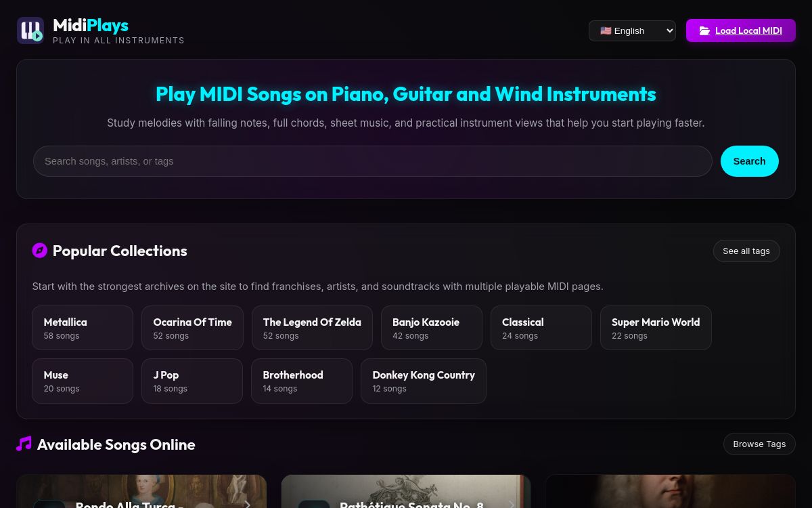The width and height of the screenshot is (812, 508).
Task: Open the Pathétique Sonata No. 8 song card
Action: 406,491
